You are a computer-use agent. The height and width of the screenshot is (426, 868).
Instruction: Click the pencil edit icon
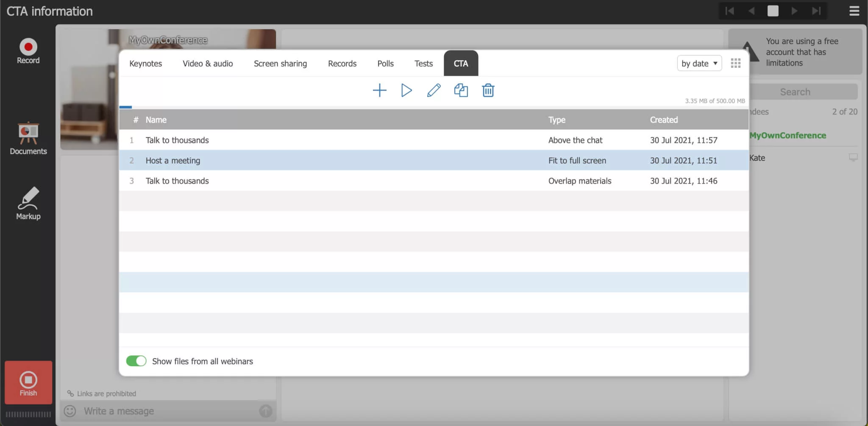coord(434,90)
